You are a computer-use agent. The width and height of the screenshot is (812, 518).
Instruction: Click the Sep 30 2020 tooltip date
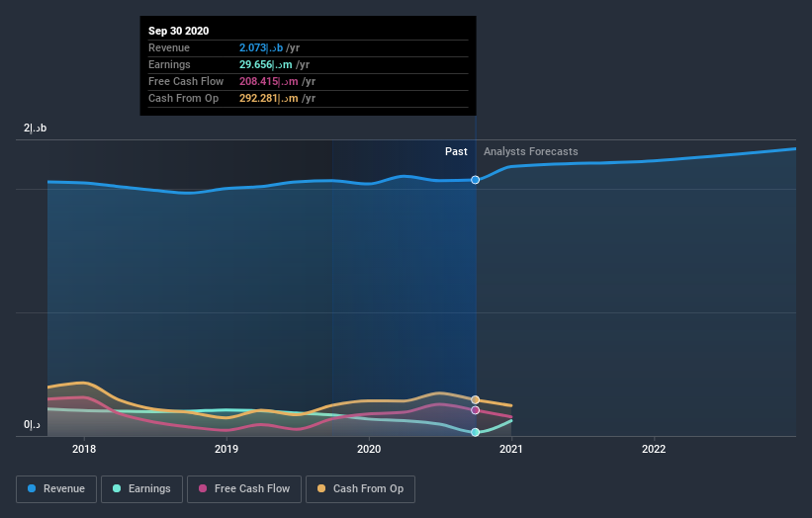point(179,31)
